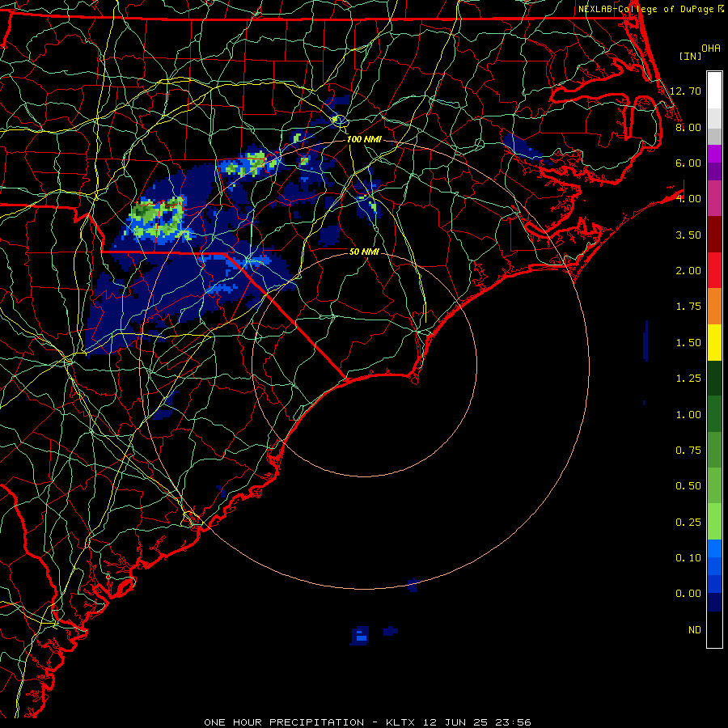728x728 pixels.
Task: Click the white swatch in the color scale
Action: (714, 91)
